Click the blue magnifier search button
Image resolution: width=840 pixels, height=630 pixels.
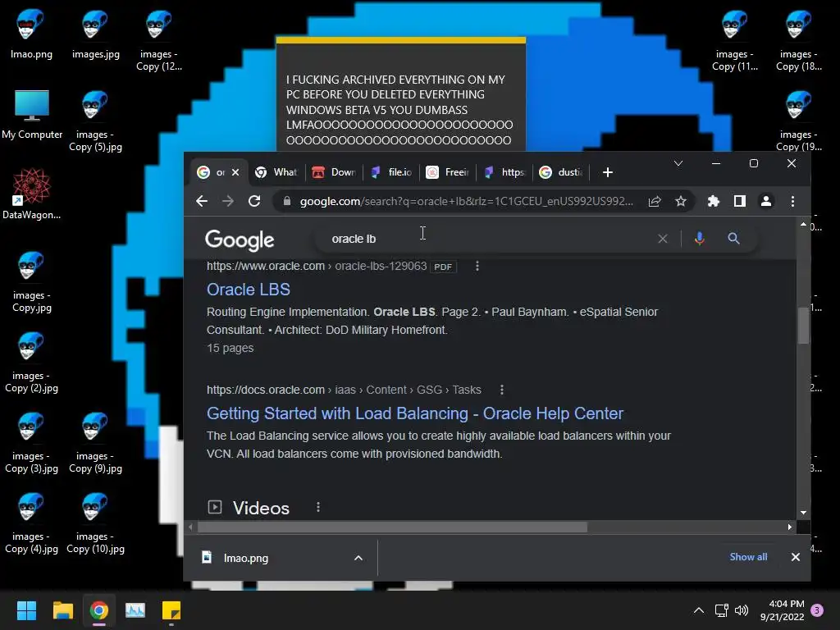click(x=734, y=239)
